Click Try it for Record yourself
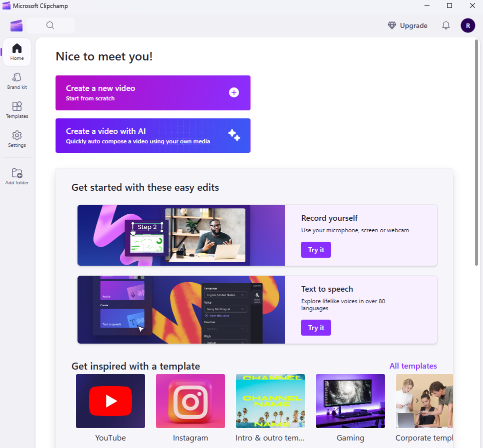The width and height of the screenshot is (483, 448). pos(315,250)
